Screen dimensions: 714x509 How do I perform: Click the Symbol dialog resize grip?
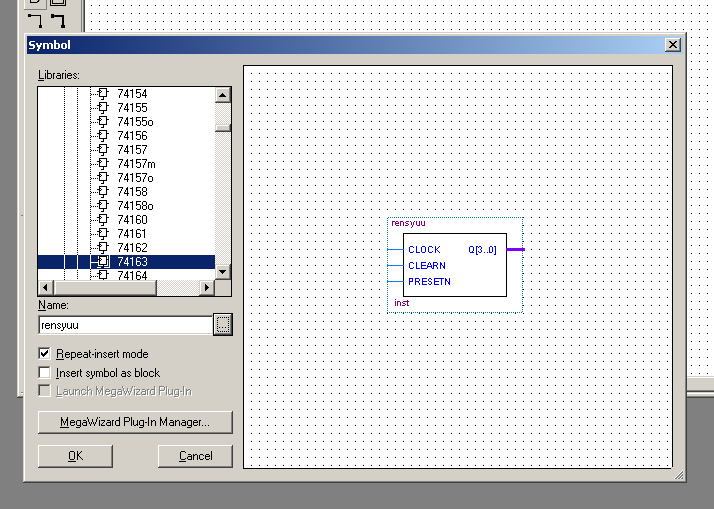pyautogui.click(x=679, y=475)
